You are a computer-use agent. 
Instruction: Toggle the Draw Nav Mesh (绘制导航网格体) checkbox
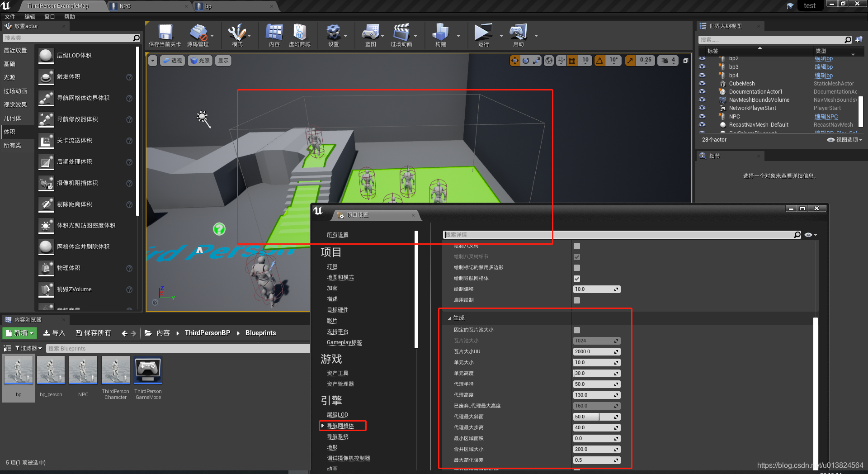(x=577, y=279)
